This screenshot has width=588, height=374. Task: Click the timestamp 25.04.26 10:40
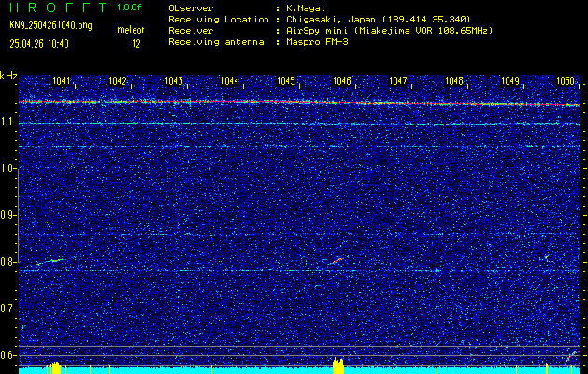(39, 44)
